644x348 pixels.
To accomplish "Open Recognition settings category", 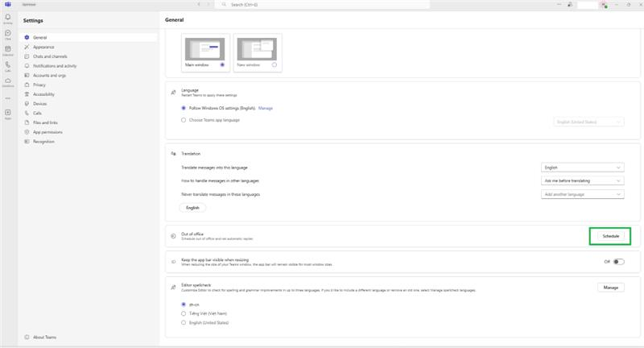I will coord(89,141).
